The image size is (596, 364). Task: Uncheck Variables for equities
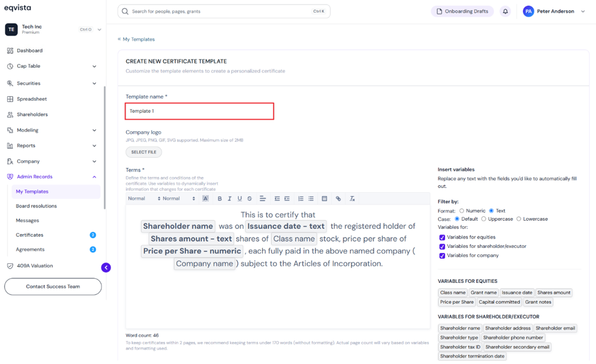(x=442, y=237)
